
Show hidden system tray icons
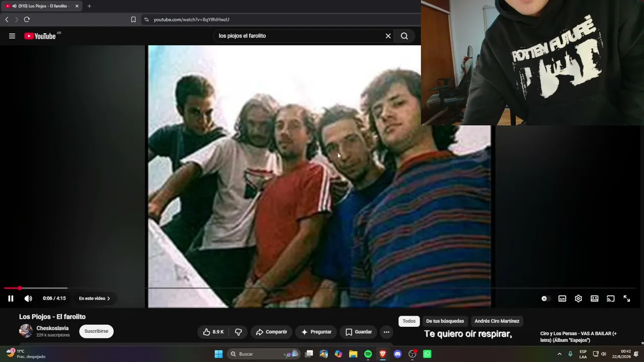point(559,354)
